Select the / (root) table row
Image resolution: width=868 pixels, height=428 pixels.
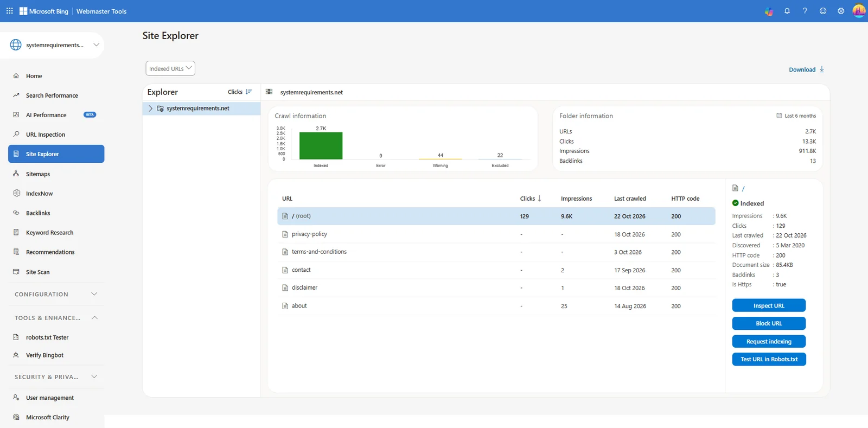tap(496, 216)
